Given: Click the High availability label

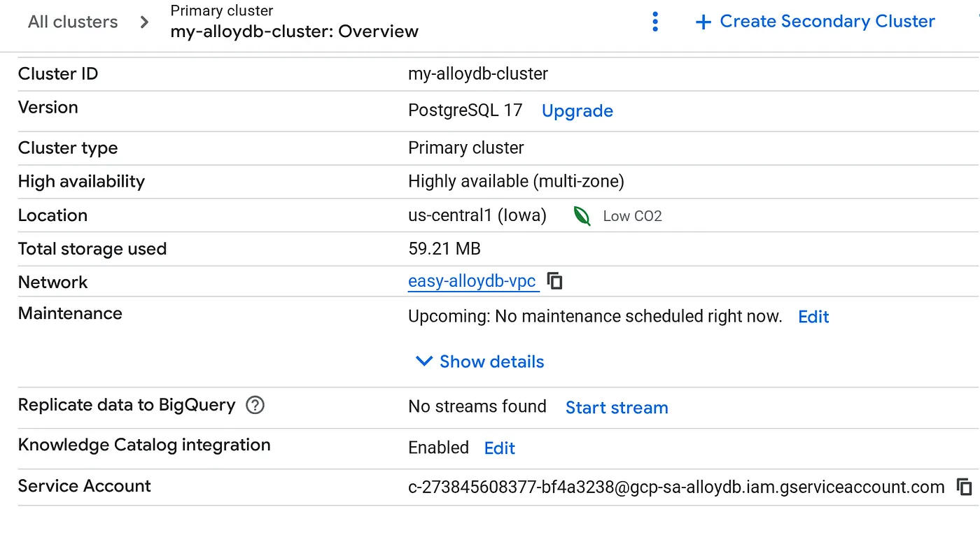Looking at the screenshot, I should [81, 182].
